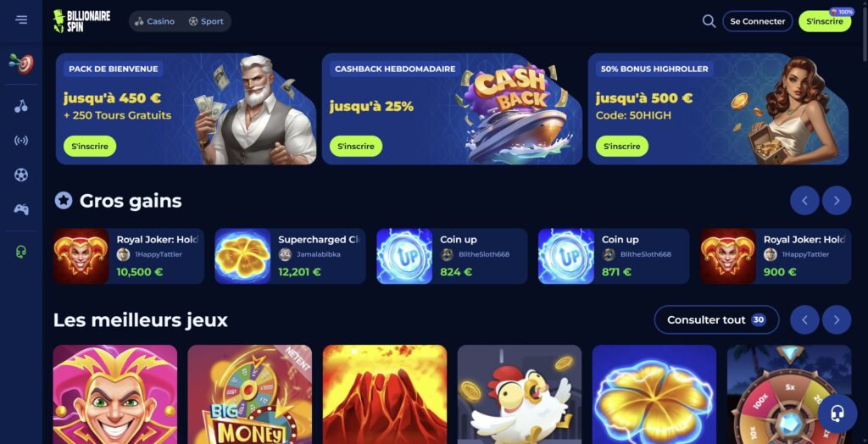
Task: Click the soccer ball sport sidebar icon
Action: [x=21, y=175]
